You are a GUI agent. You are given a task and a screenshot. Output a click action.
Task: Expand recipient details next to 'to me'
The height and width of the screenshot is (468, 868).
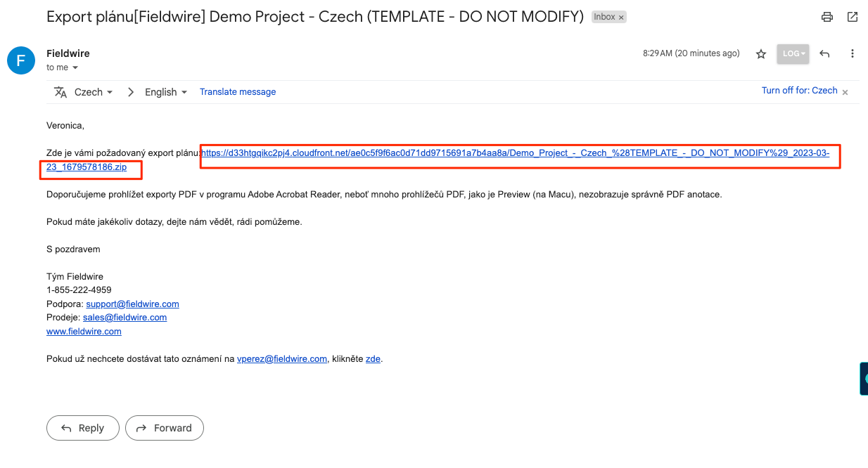[x=75, y=68]
